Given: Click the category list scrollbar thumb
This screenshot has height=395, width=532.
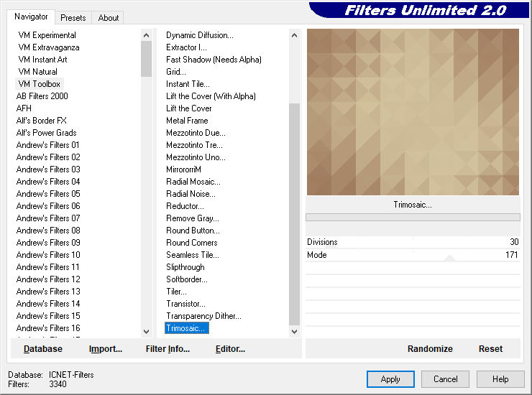Looking at the screenshot, I should pos(146,59).
